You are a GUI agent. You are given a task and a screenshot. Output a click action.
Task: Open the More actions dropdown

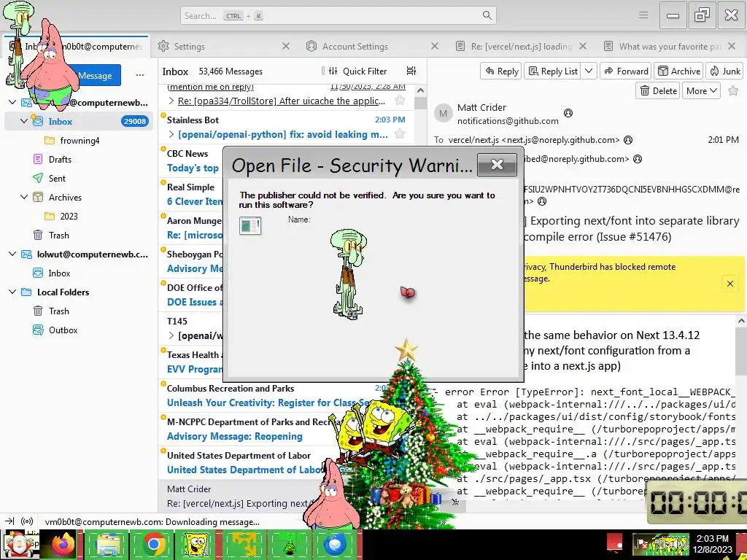click(702, 90)
